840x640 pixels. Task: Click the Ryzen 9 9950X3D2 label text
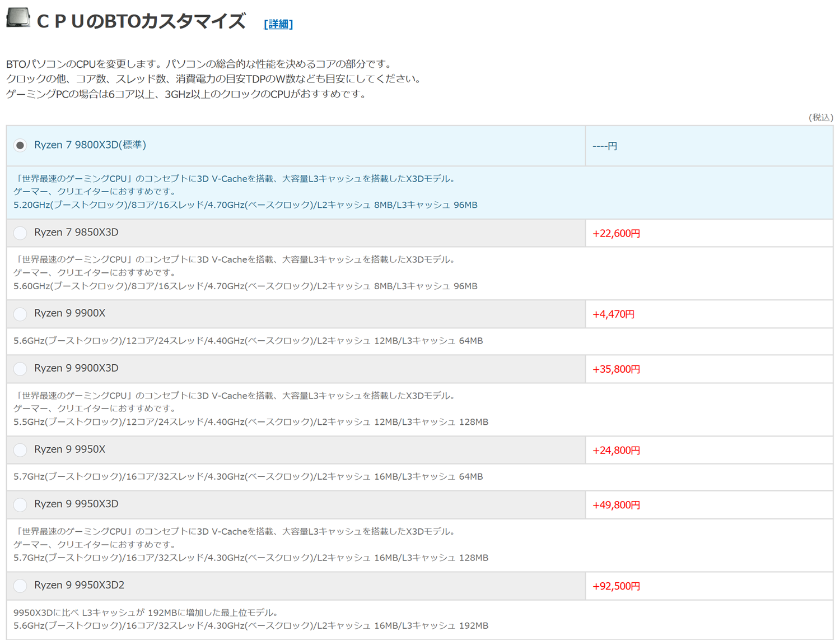pos(79,585)
